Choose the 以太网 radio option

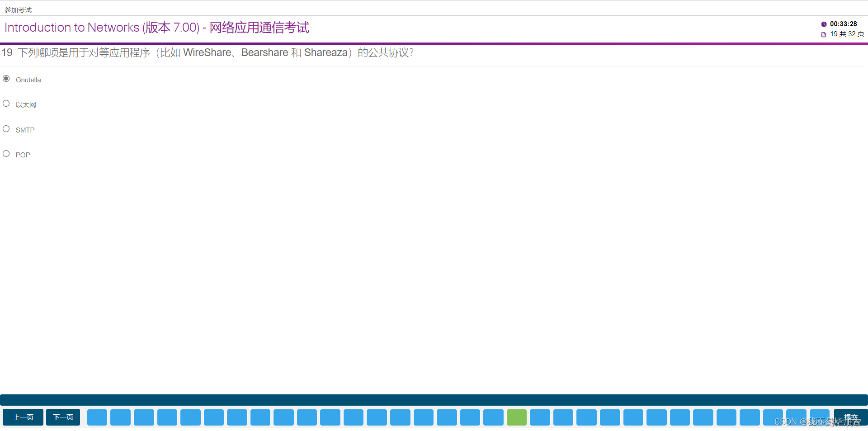point(6,104)
